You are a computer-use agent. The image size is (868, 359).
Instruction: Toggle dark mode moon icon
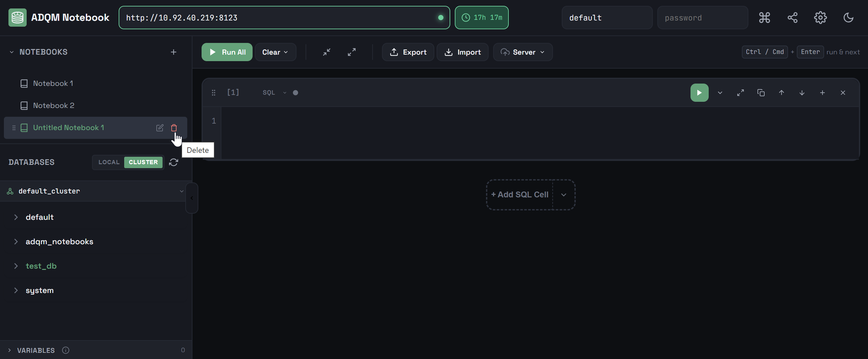point(848,18)
